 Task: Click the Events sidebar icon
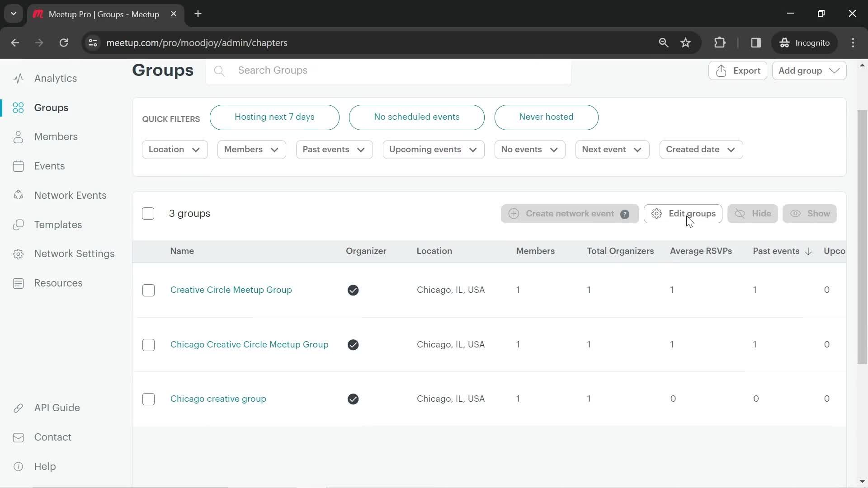coord(18,166)
